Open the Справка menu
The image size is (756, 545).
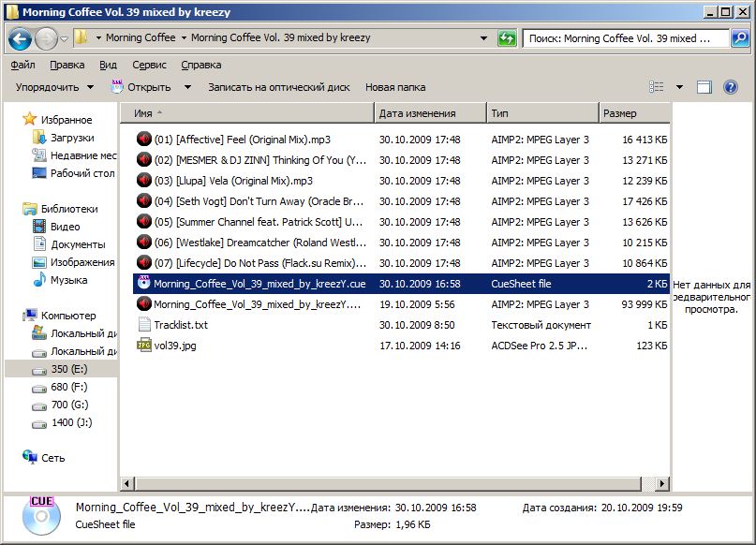coord(201,65)
